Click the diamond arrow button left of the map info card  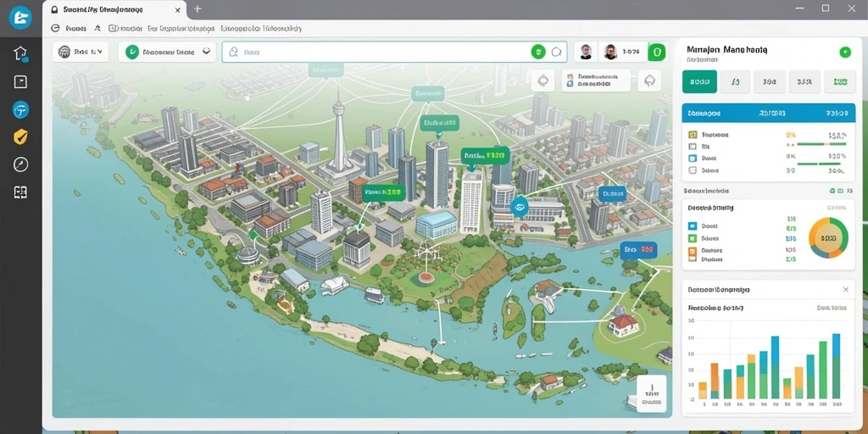[543, 81]
